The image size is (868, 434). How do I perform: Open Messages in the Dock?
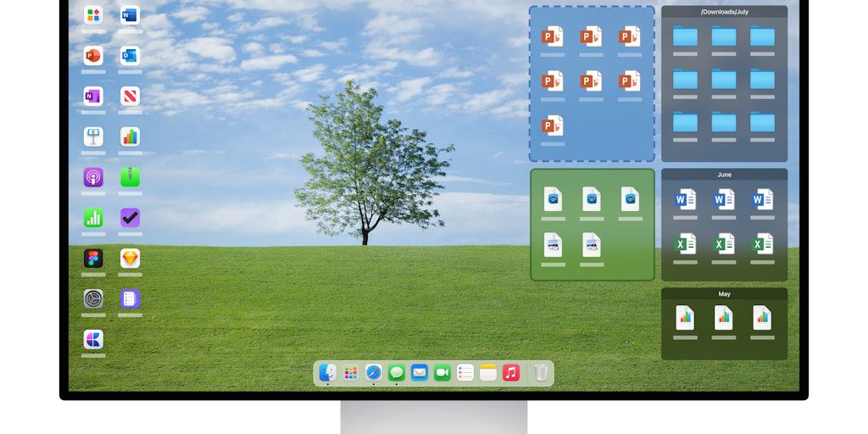397,373
